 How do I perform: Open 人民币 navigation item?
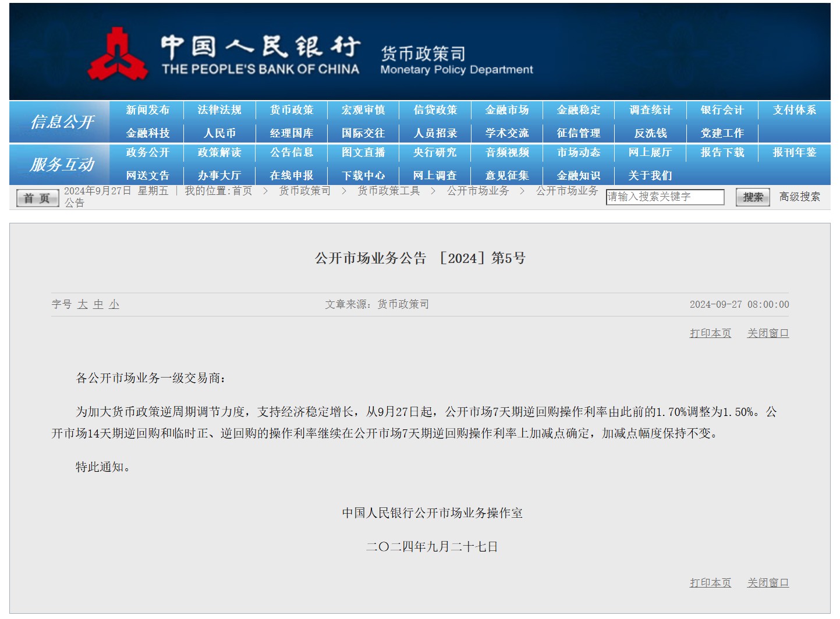coord(219,133)
